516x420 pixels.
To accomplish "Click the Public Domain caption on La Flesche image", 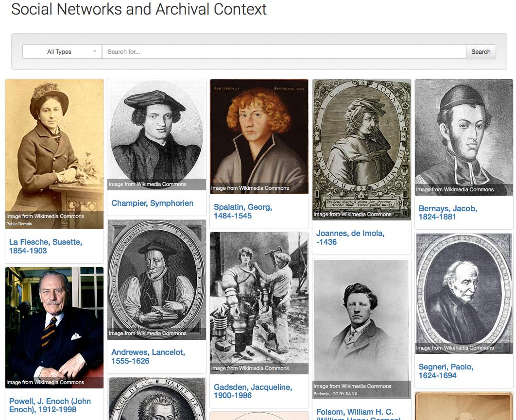I will point(19,224).
